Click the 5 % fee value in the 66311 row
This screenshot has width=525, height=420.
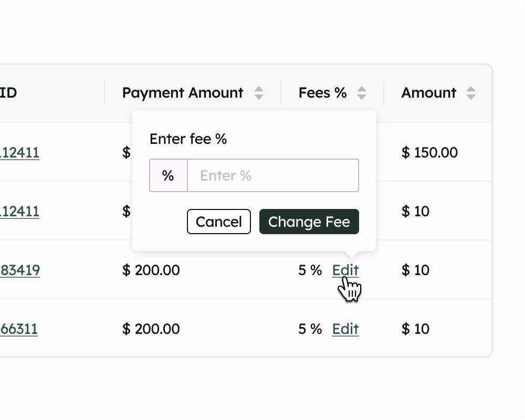(x=310, y=329)
